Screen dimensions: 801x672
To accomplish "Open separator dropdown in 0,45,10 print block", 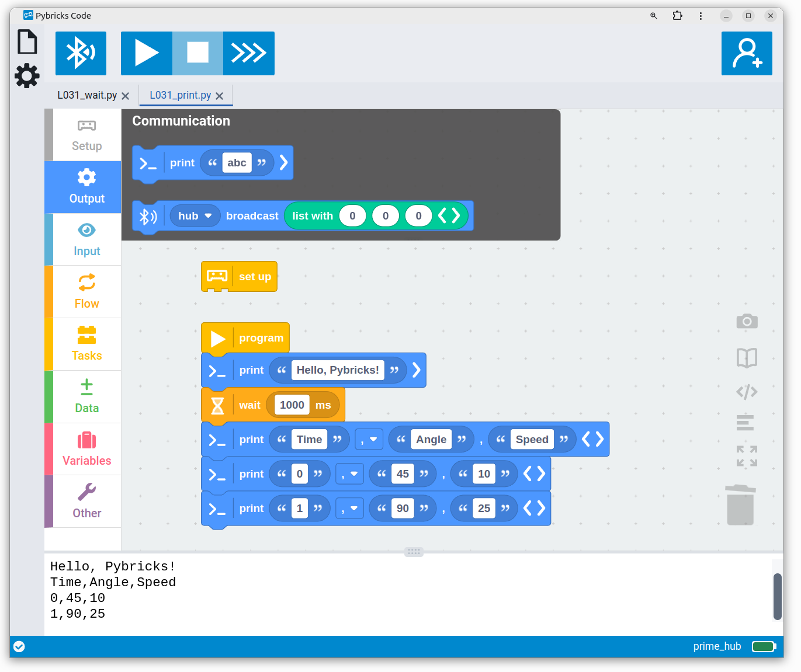I will pyautogui.click(x=350, y=474).
